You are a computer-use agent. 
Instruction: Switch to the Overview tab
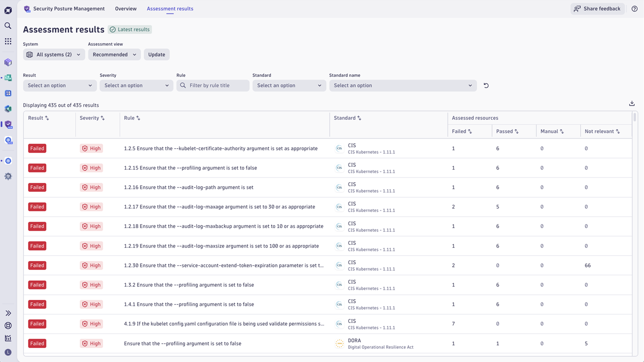click(x=125, y=9)
